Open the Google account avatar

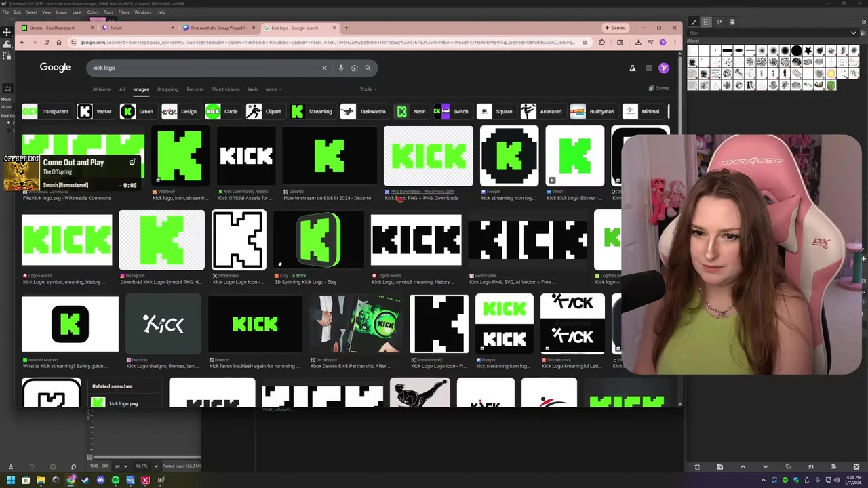coord(664,68)
